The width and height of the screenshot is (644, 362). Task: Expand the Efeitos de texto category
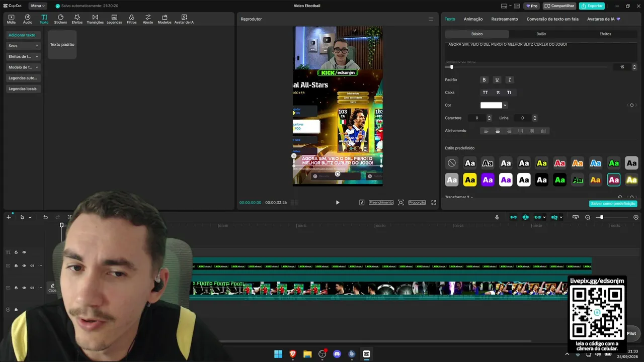click(x=23, y=56)
